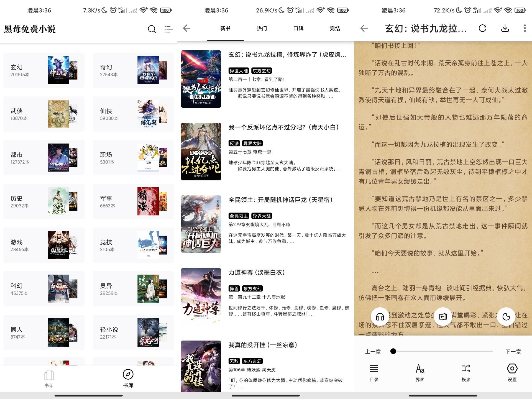This screenshot has width=532, height=399.
Task: Switch to 书库 bottom tab
Action: [128, 379]
